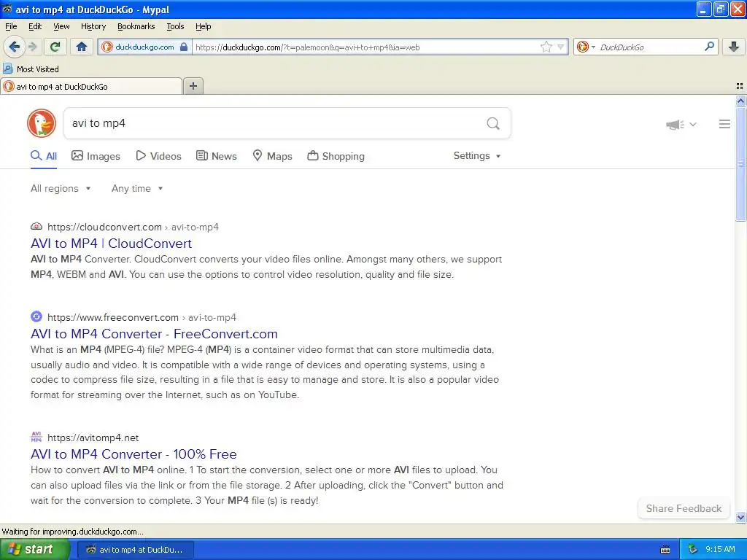The width and height of the screenshot is (747, 560).
Task: Click the cloudconvert.com result URL
Action: point(133,227)
